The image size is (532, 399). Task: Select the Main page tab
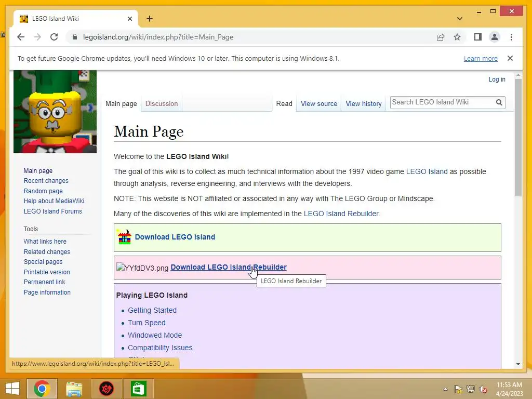click(x=121, y=103)
